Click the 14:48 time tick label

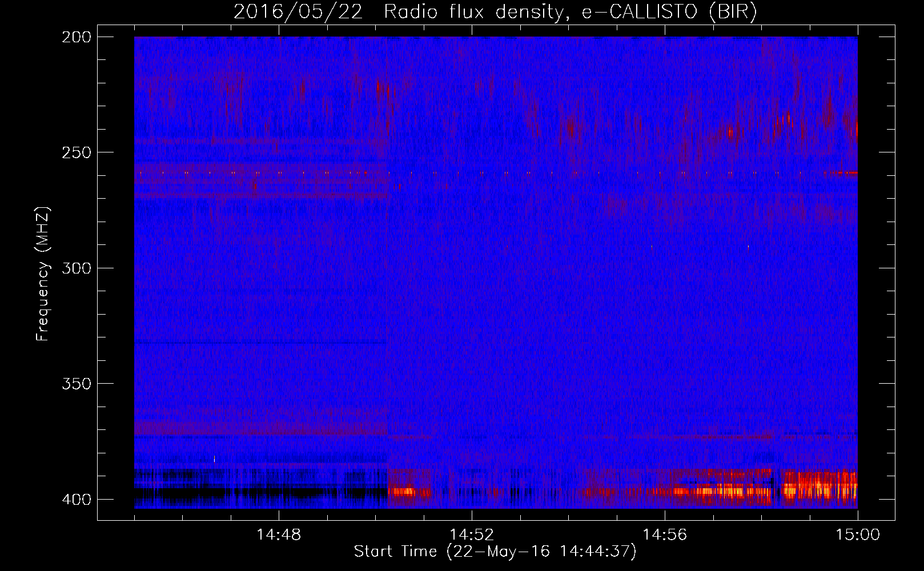tap(279, 535)
